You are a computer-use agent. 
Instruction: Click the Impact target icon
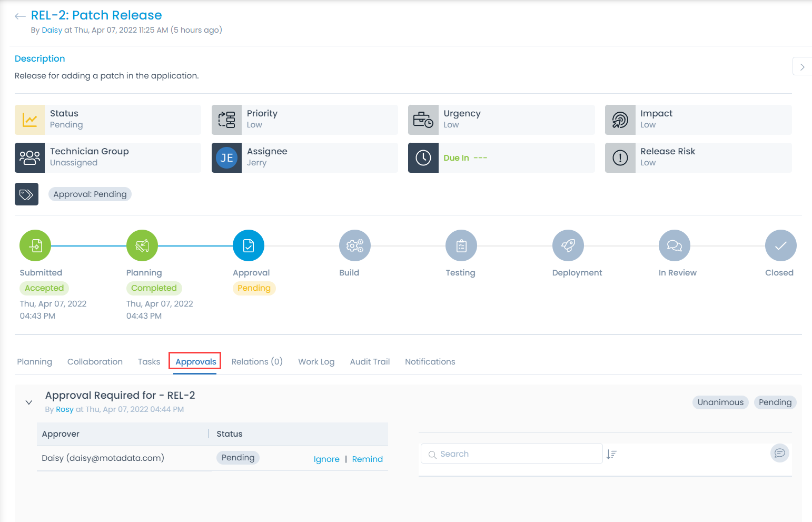pos(620,120)
